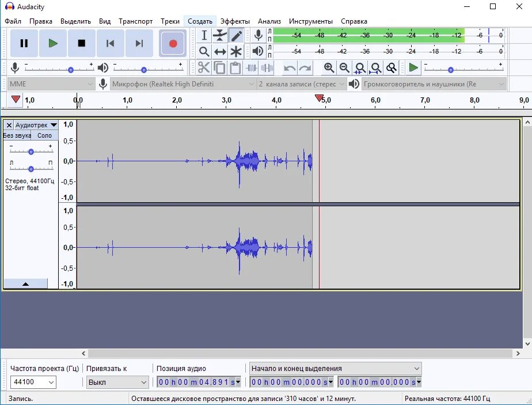Open the Привязать к Выкл dropdown
This screenshot has height=405, width=532.
click(117, 383)
